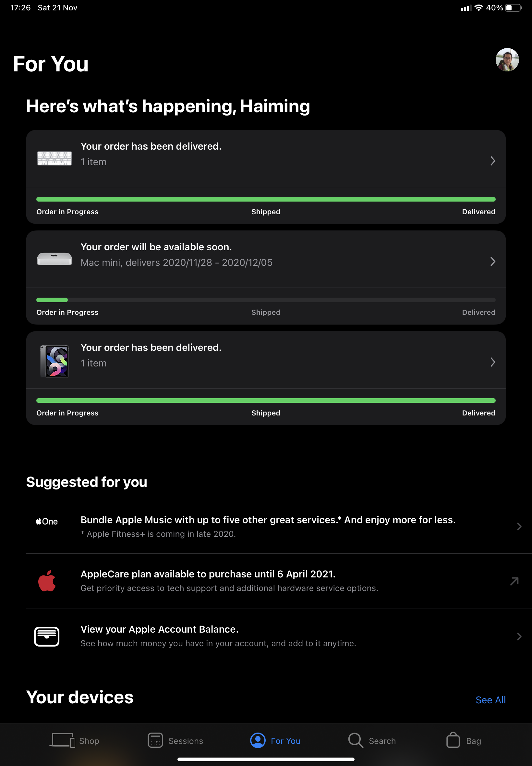Tap View your Apple Account Balance
532x766 pixels.
[x=159, y=629]
